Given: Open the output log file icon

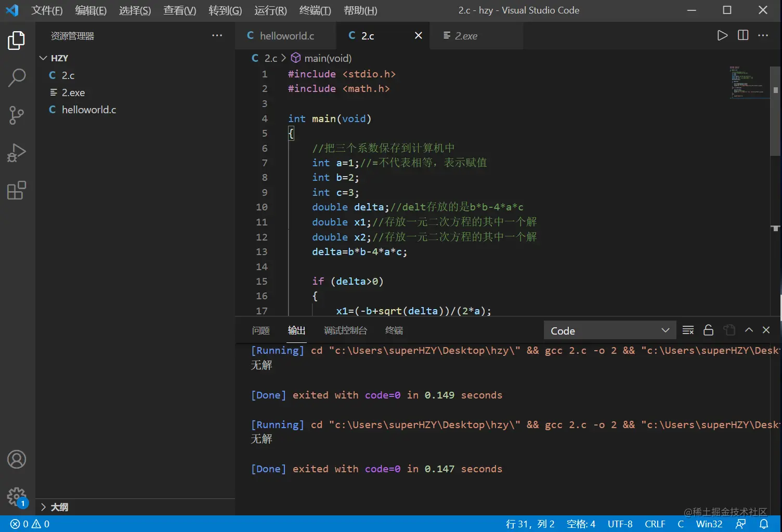Looking at the screenshot, I should point(729,330).
